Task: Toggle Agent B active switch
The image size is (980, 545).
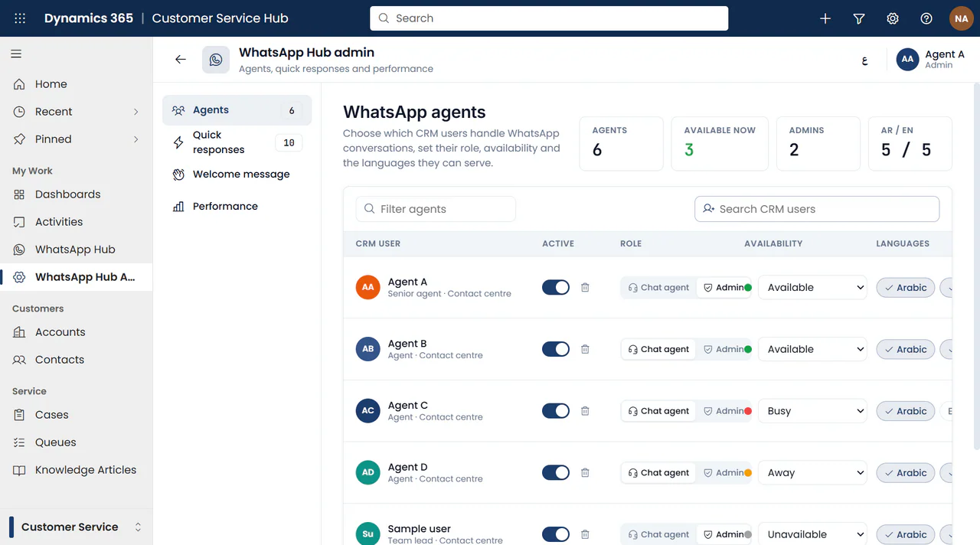Action: click(x=556, y=349)
